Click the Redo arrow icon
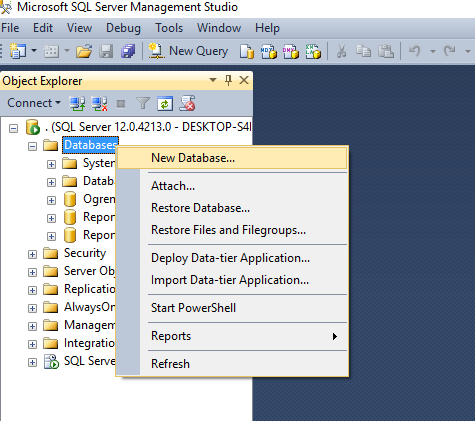This screenshot has width=475, height=421. point(450,51)
